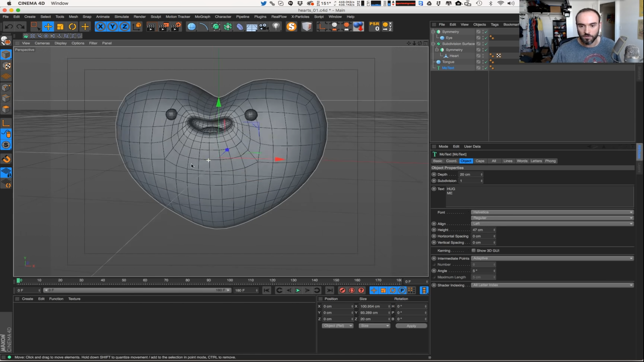Enable Polygons mode in left palette
This screenshot has width=644, height=362.
6,109
